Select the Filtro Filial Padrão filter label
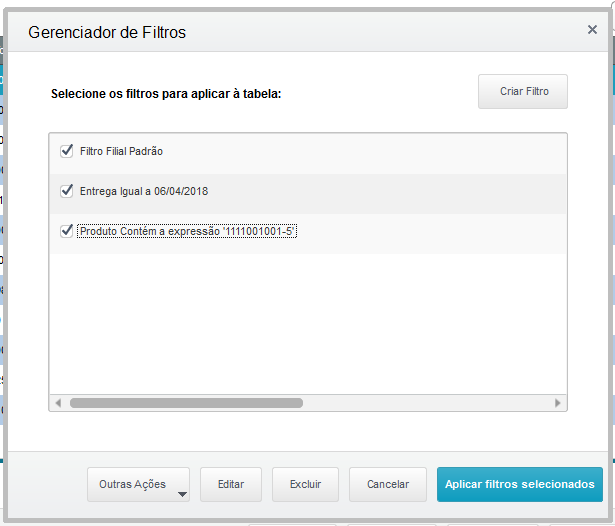Screen dimensions: 615x526 pos(121,152)
